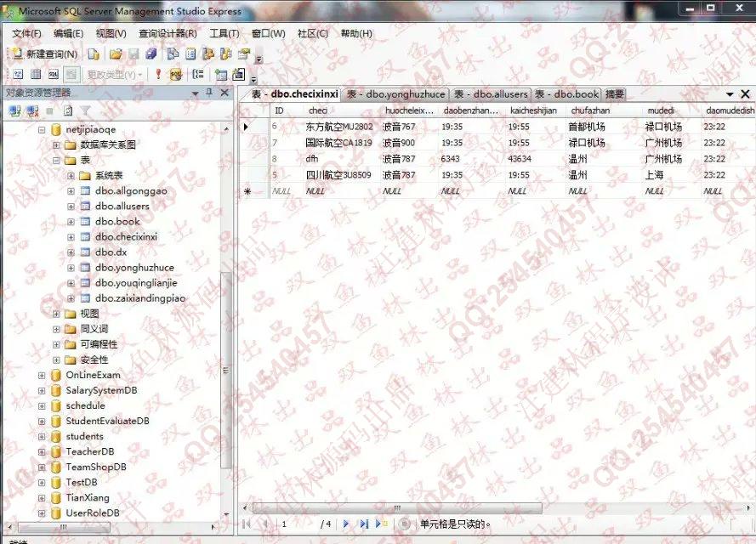The width and height of the screenshot is (756, 544).
Task: Open the active files dropdown arrow beside tabs
Action: (x=730, y=94)
